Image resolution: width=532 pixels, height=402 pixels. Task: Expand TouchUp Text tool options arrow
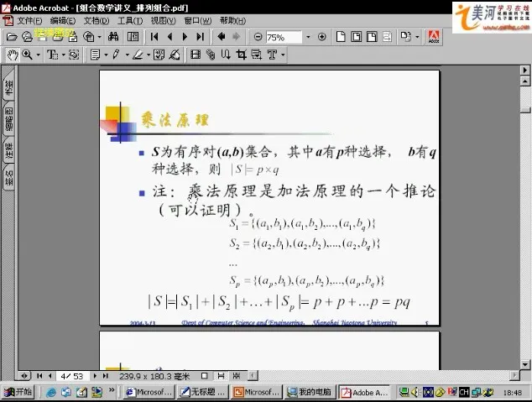[283, 55]
